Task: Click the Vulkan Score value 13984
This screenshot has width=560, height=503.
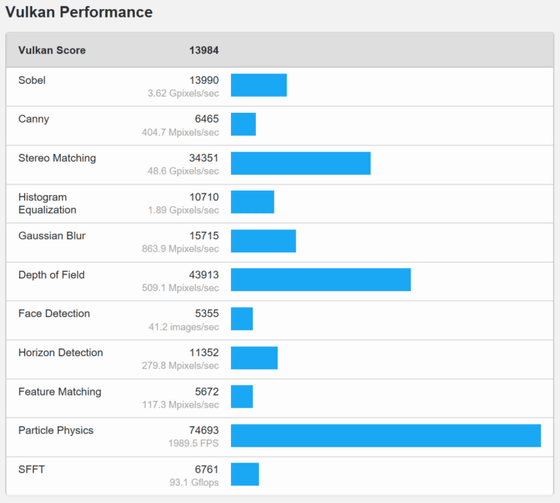Action: point(204,50)
